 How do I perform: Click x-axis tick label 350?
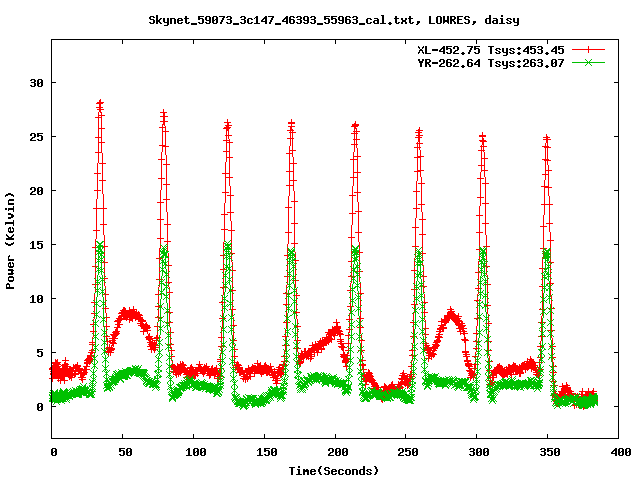pos(550,452)
